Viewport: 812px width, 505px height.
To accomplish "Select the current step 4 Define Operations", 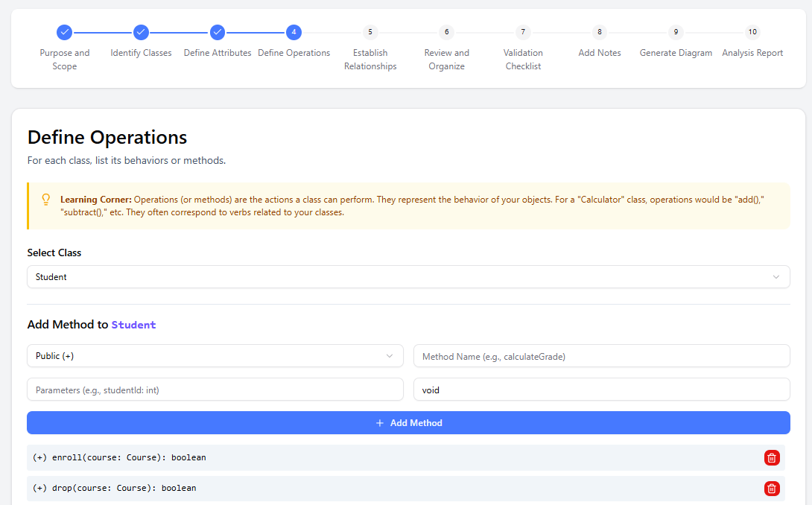I will point(294,32).
